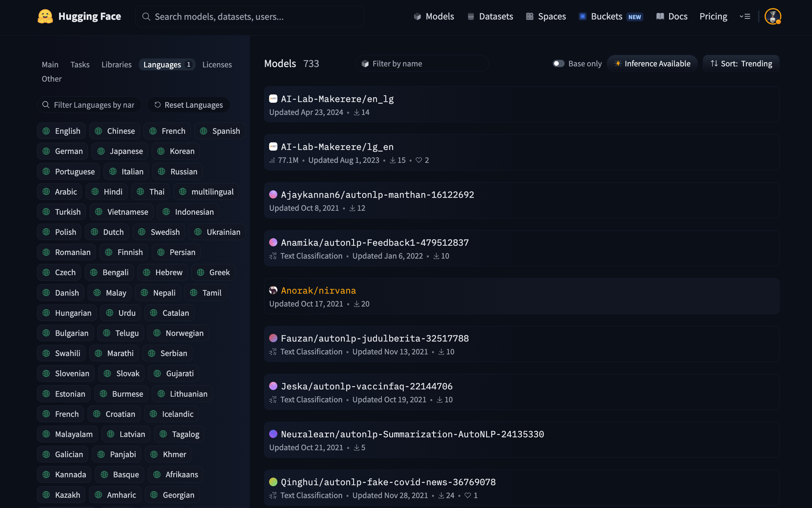Open the Docs navigation link
Image resolution: width=812 pixels, height=508 pixels.
pyautogui.click(x=671, y=17)
